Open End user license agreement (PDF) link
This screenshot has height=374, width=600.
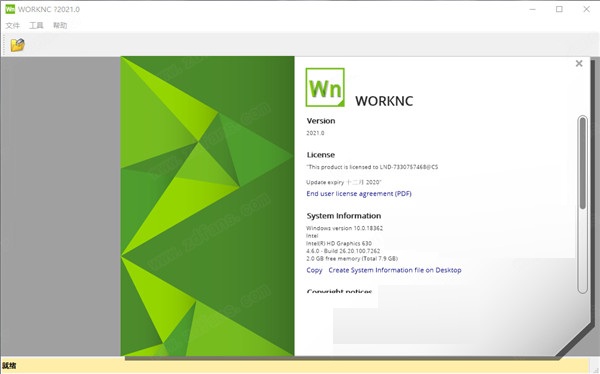pyautogui.click(x=359, y=194)
